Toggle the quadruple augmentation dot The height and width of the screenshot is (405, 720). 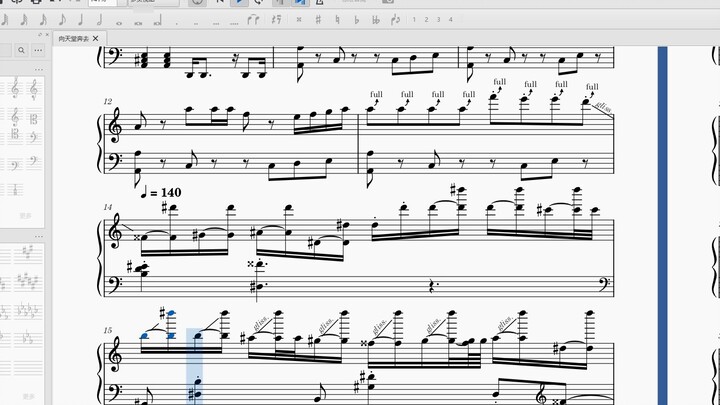(234, 22)
